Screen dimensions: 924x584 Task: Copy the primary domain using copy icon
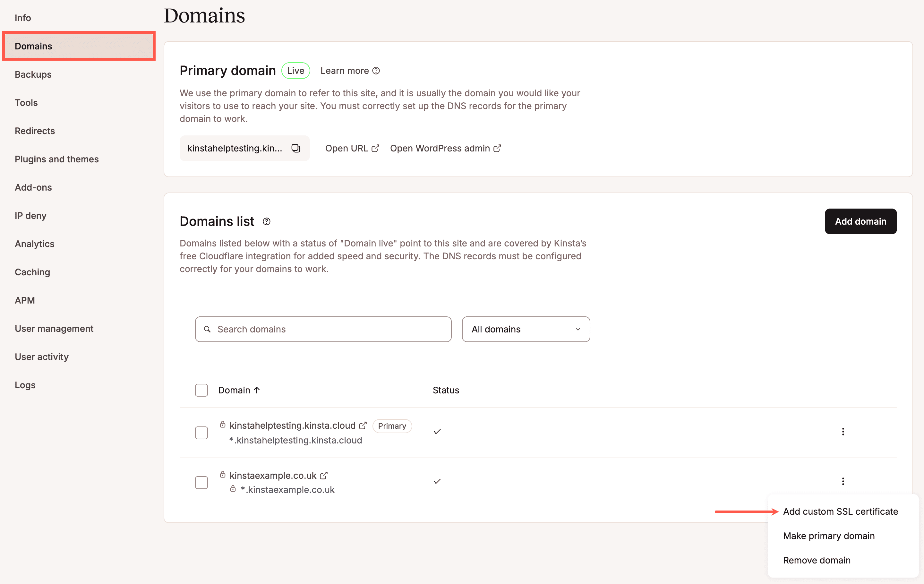click(x=295, y=148)
